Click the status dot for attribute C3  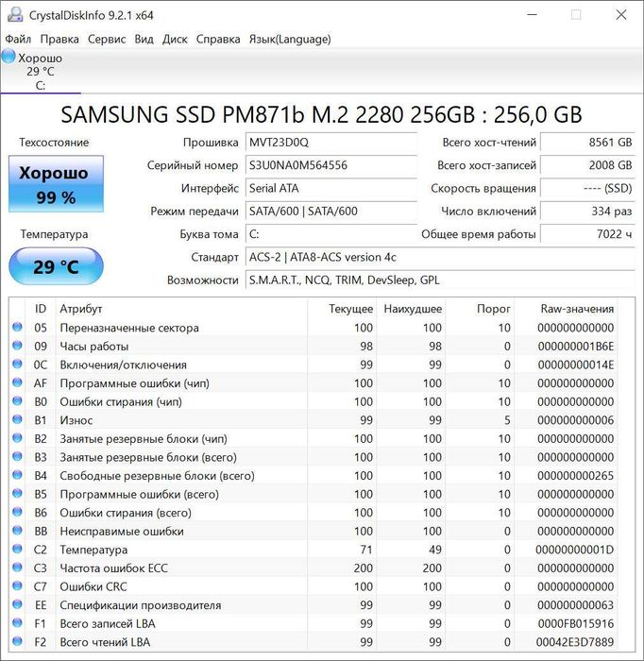click(x=17, y=567)
